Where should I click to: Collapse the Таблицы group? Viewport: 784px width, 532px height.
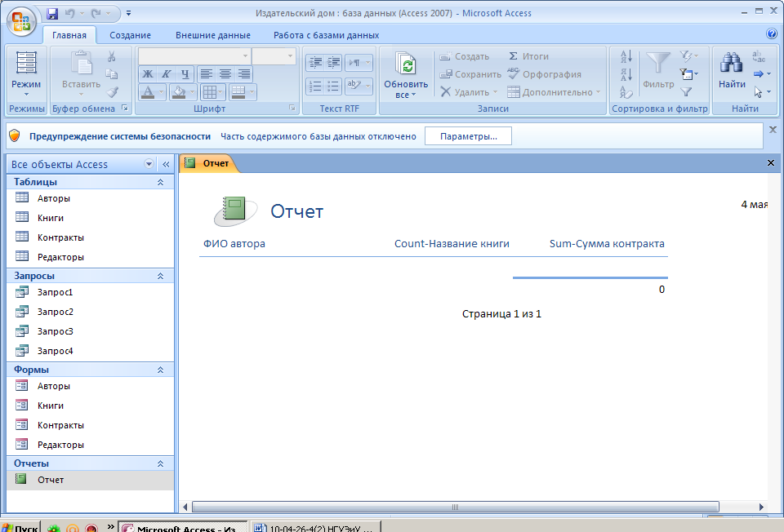tap(161, 182)
